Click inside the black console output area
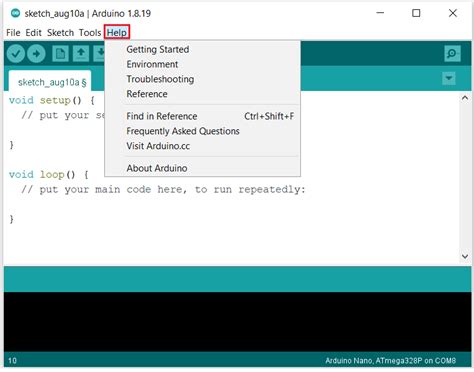474x372 pixels. [237, 322]
